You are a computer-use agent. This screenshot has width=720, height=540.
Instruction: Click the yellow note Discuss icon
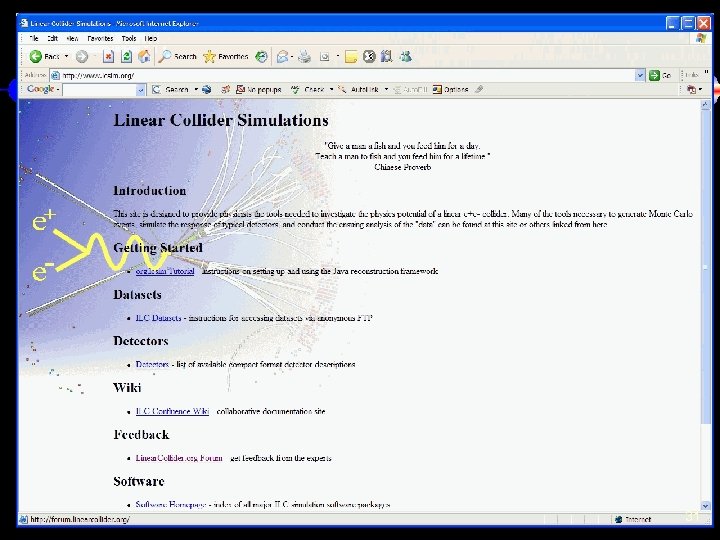[351, 56]
